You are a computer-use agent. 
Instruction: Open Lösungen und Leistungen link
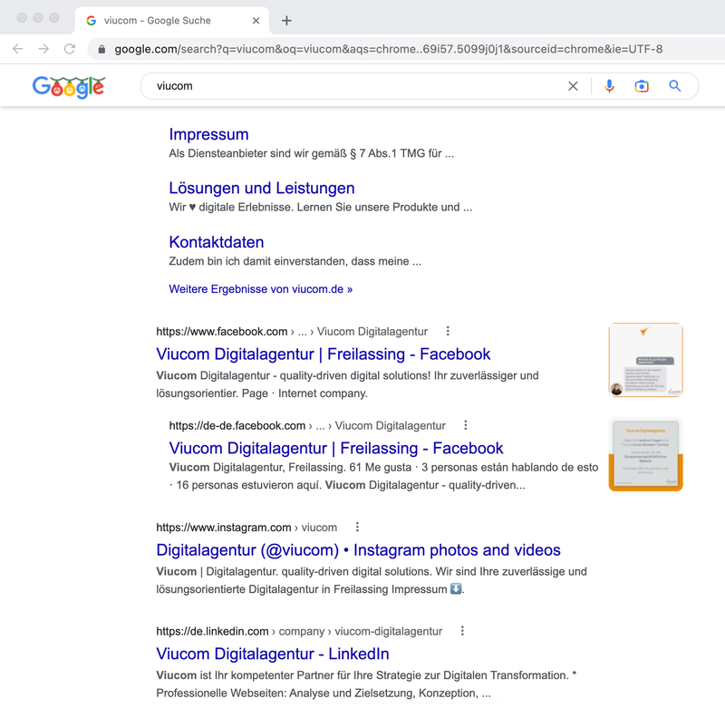pyautogui.click(x=261, y=189)
